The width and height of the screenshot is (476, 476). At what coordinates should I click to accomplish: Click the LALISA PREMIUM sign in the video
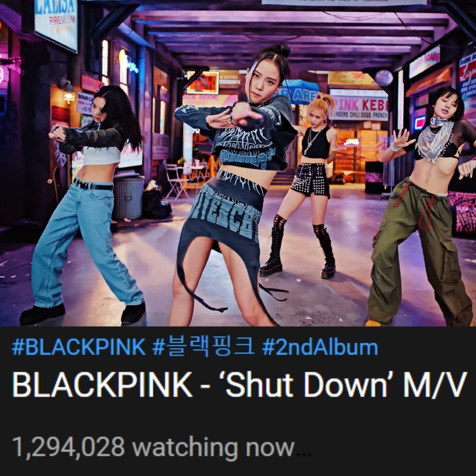[56, 22]
